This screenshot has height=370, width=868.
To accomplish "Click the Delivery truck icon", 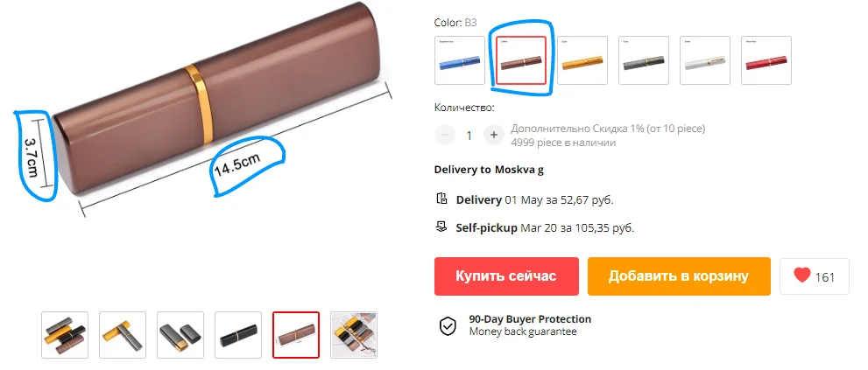I will (x=441, y=199).
